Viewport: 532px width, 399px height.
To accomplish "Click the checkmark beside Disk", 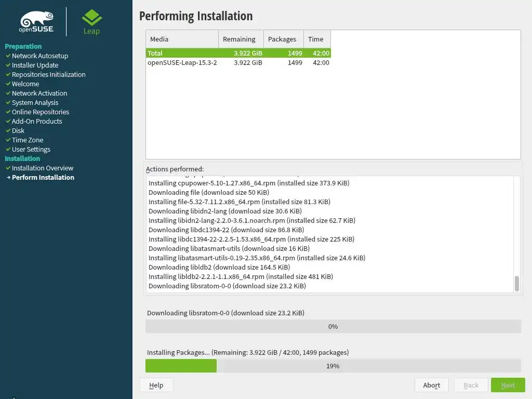I will [8, 130].
